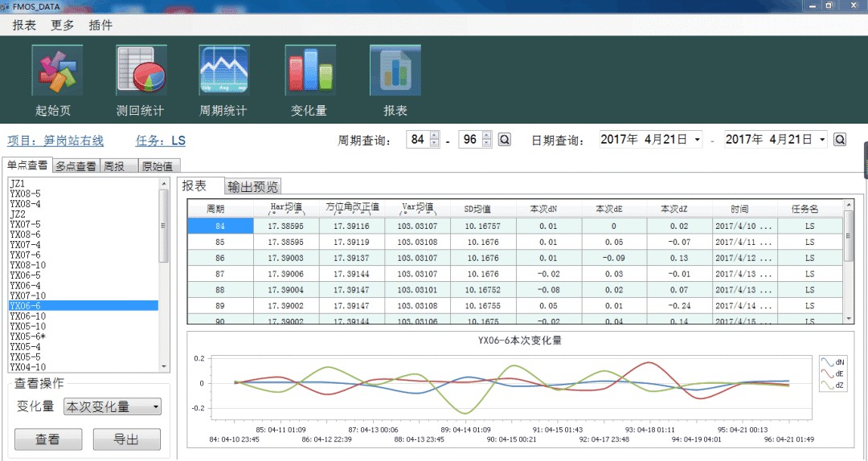Open the 周期统计 chart icon
Viewport: 868px width, 461px height.
tap(224, 71)
